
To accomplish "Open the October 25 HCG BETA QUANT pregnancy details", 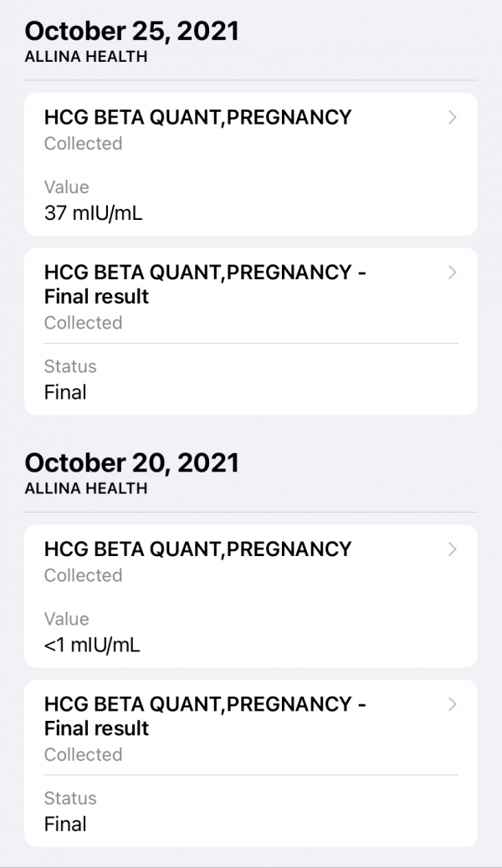I will pyautogui.click(x=198, y=118).
